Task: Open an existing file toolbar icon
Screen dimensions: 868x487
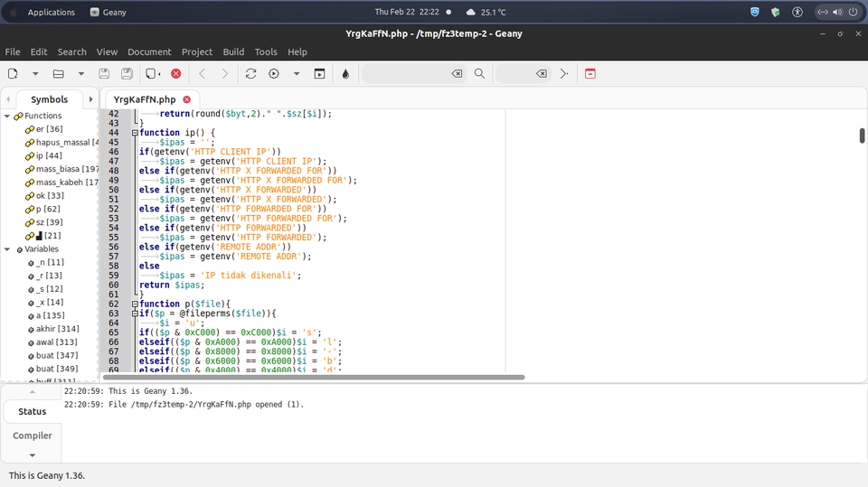Action: coord(58,73)
